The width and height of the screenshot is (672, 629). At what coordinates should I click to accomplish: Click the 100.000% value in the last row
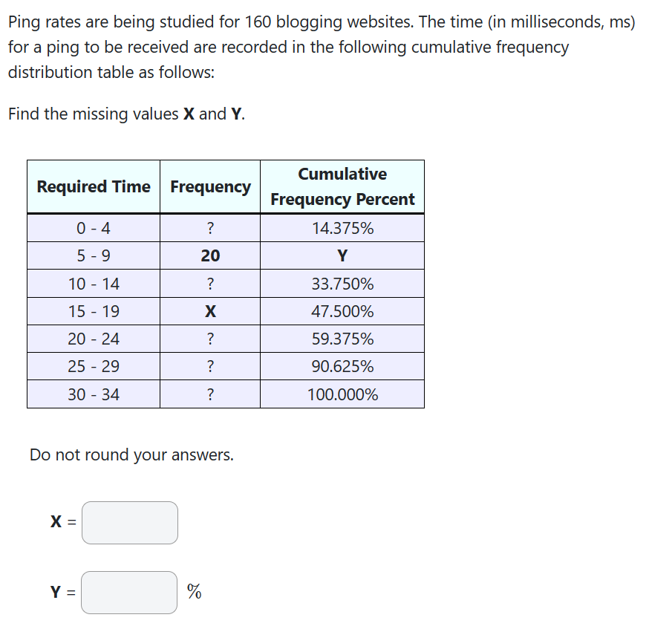pos(342,394)
